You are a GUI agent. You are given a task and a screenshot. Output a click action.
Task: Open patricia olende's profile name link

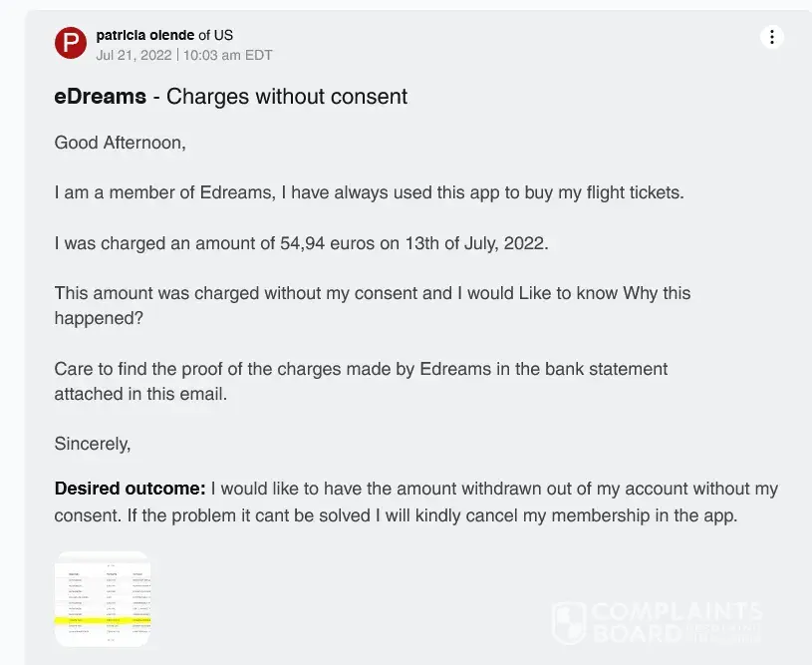pyautogui.click(x=145, y=35)
